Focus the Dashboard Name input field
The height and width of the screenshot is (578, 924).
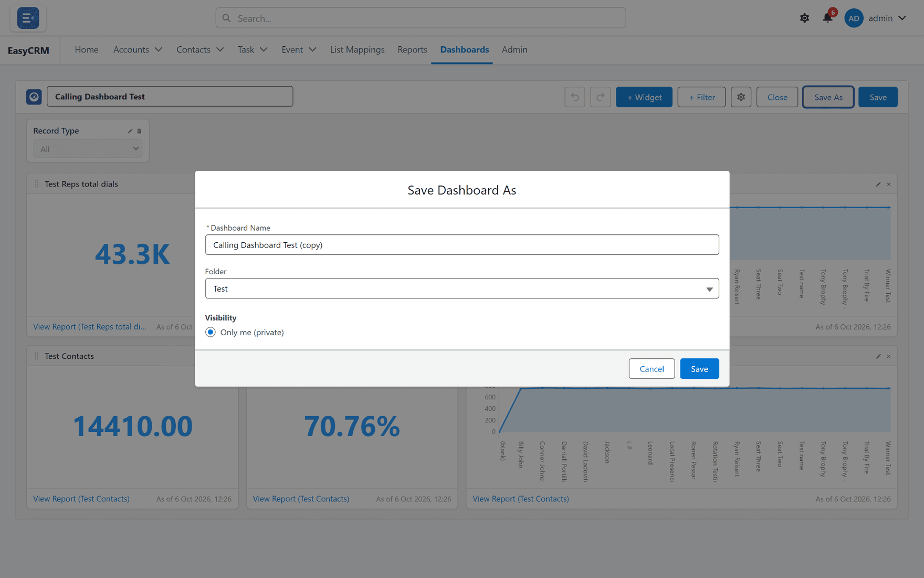[462, 245]
